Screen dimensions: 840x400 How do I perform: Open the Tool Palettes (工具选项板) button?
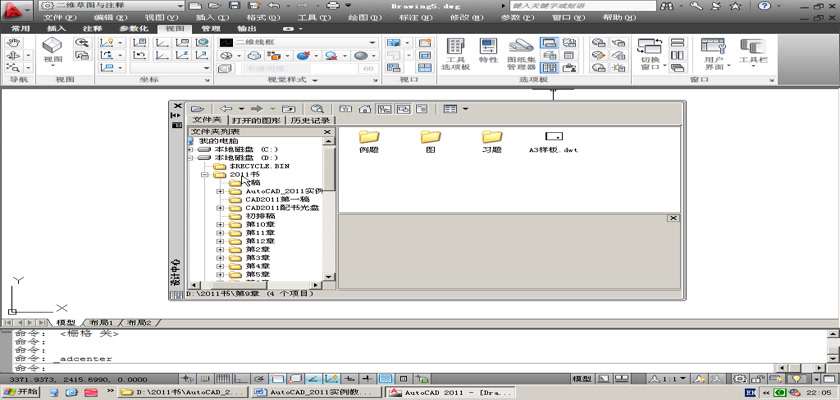(x=455, y=54)
